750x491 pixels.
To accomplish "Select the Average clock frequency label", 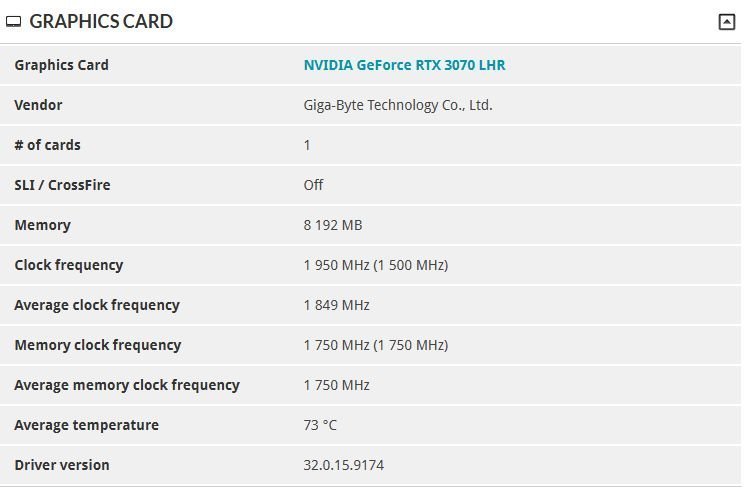I will (x=96, y=305).
